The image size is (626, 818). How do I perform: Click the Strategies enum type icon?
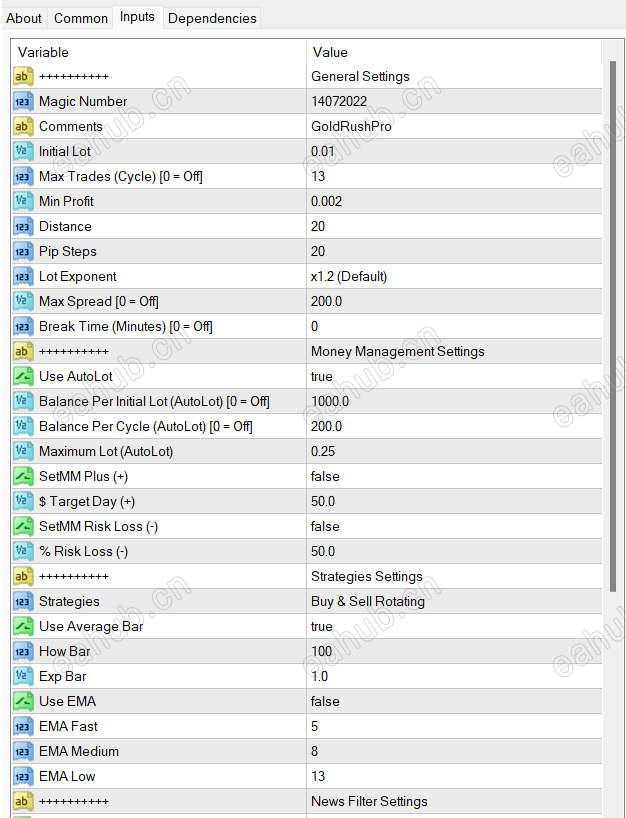pyautogui.click(x=23, y=601)
